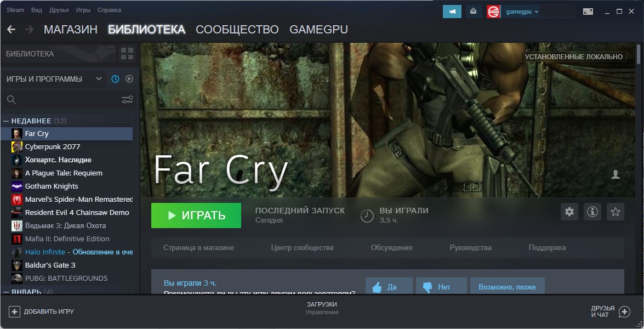Click ДОБАВИТЬ ИГРУ label

point(49,311)
